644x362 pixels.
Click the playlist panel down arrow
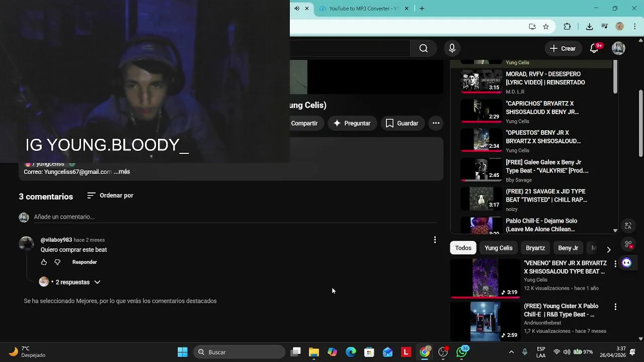(x=615, y=230)
